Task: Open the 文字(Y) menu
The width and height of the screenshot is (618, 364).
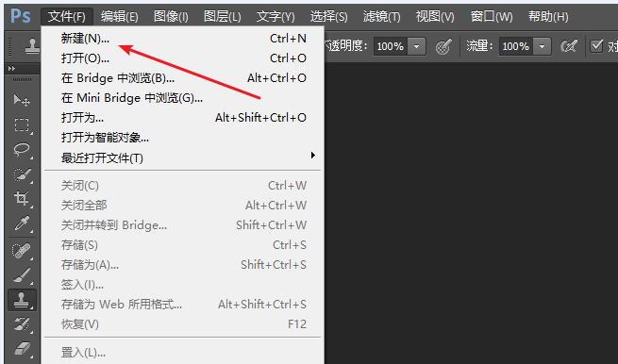Action: [276, 17]
